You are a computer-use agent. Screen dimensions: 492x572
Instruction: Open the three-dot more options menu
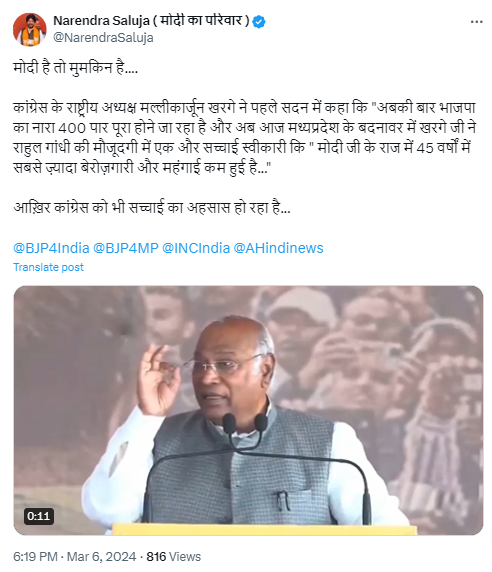(476, 22)
